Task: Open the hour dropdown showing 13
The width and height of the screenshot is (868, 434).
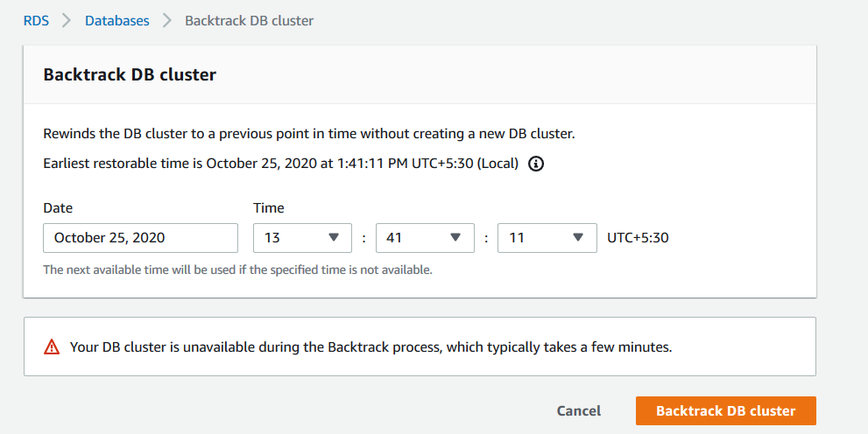Action: [302, 237]
